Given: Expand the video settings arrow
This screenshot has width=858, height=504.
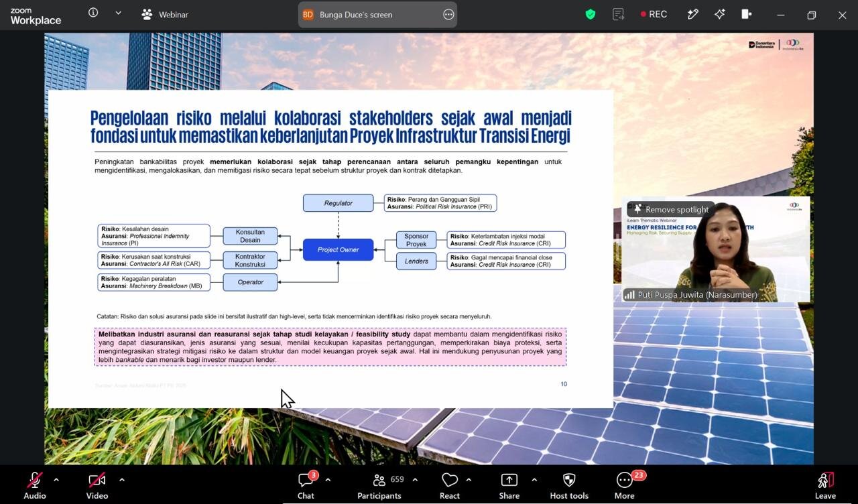Looking at the screenshot, I should [121, 480].
